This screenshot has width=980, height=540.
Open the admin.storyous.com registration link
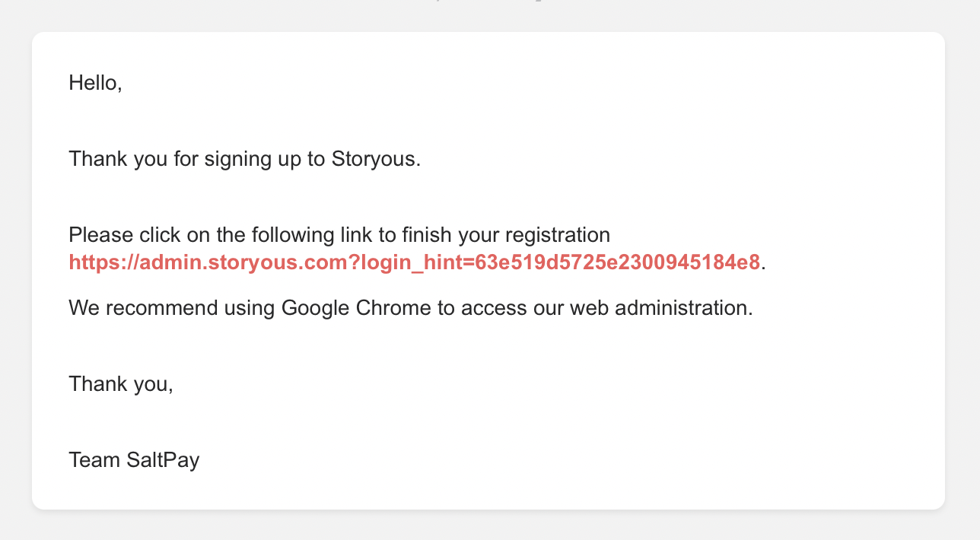pyautogui.click(x=414, y=262)
